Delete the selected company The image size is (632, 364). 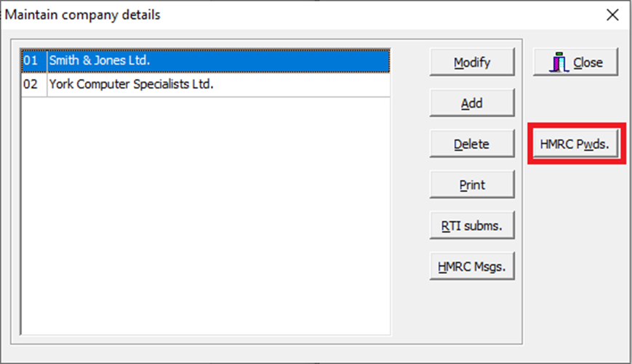point(472,144)
